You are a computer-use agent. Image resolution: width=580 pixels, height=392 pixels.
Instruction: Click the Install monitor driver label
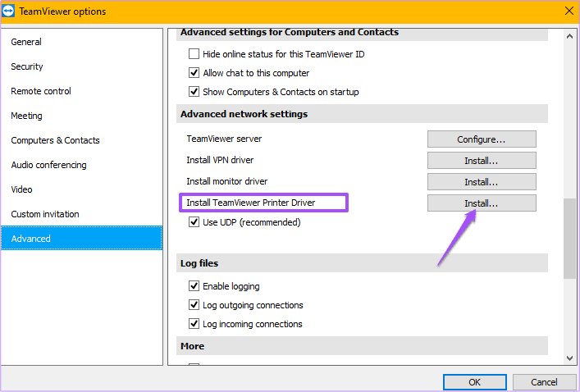click(x=226, y=181)
